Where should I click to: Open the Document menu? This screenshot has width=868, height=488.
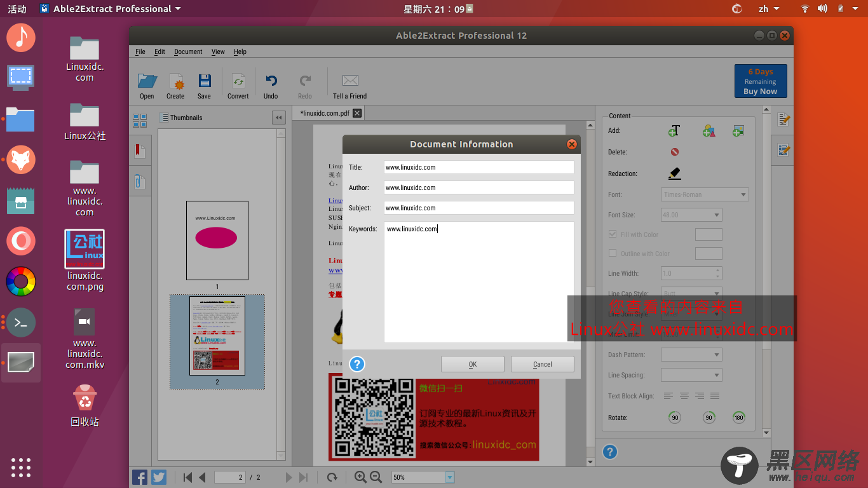188,51
